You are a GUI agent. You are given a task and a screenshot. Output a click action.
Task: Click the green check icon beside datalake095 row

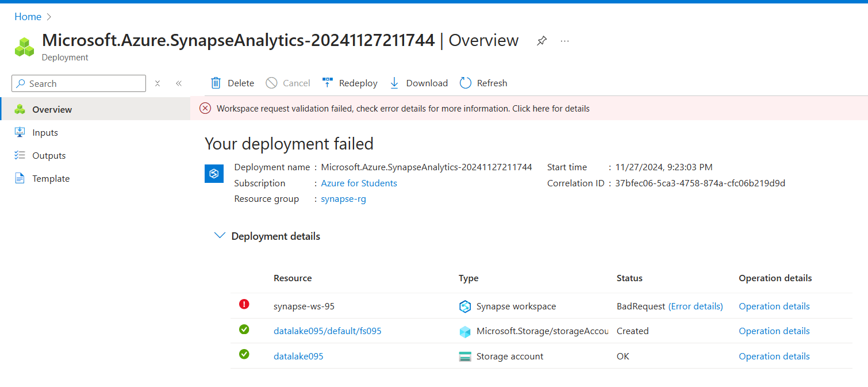244,354
